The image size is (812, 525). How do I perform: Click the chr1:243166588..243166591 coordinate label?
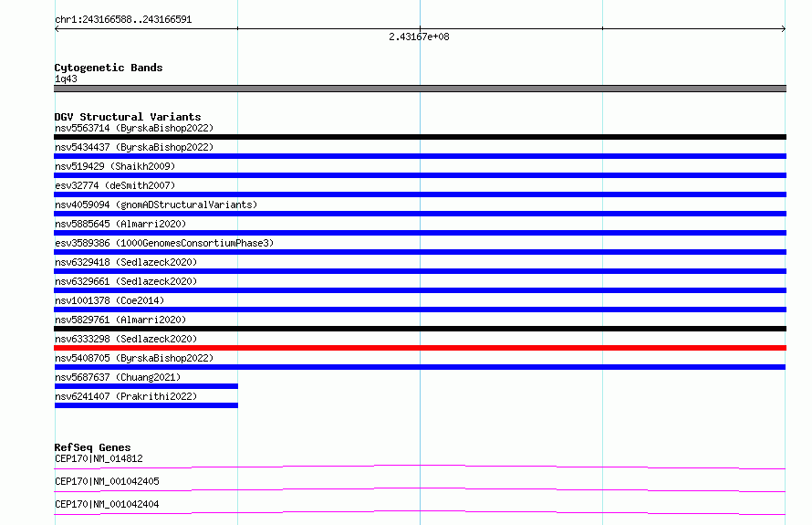coord(123,19)
